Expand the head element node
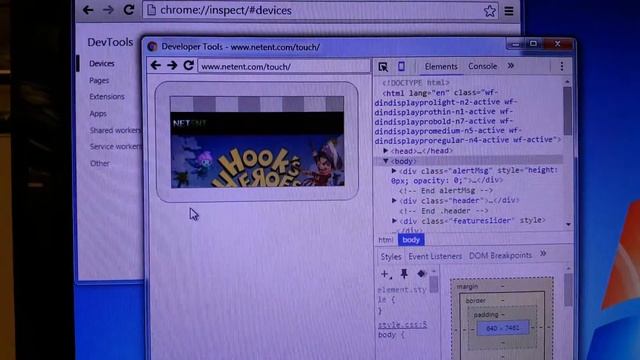Screen dimensions: 640x360 (385, 151)
